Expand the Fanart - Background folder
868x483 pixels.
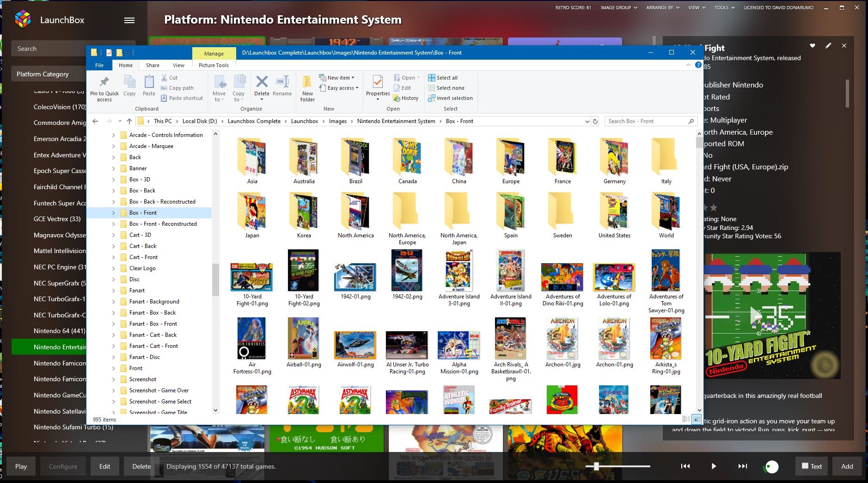pyautogui.click(x=114, y=302)
